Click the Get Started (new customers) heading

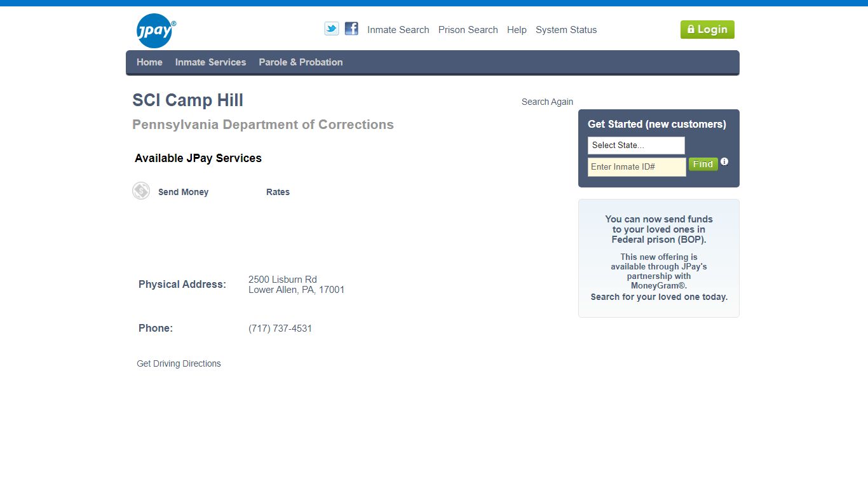(657, 124)
